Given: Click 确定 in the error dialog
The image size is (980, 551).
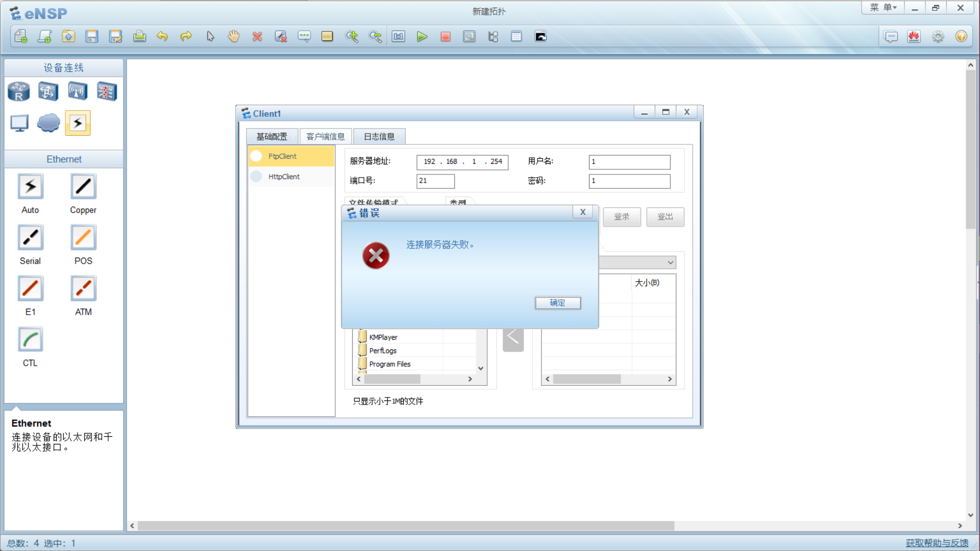Looking at the screenshot, I should pos(557,303).
